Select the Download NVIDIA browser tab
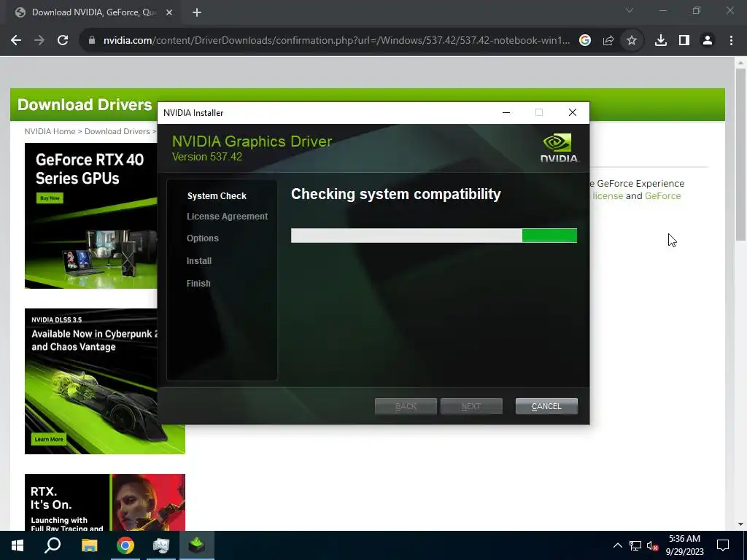The height and width of the screenshot is (560, 747). point(93,13)
